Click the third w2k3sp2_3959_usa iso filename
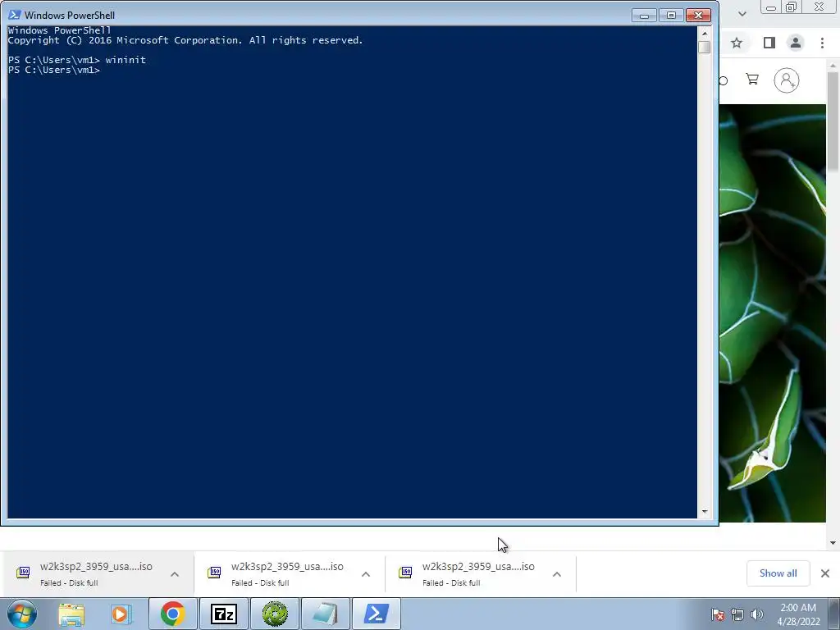 tap(478, 567)
